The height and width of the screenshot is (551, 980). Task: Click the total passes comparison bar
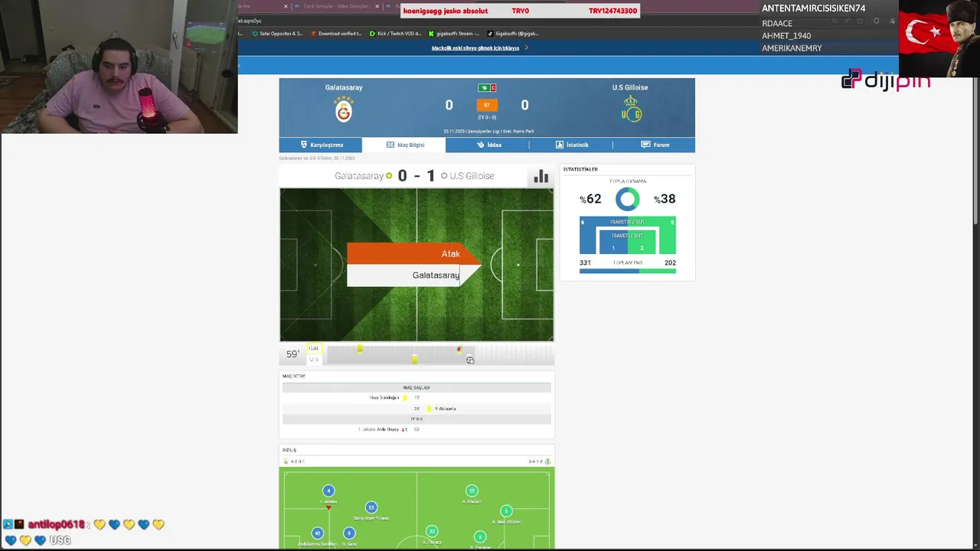(628, 271)
